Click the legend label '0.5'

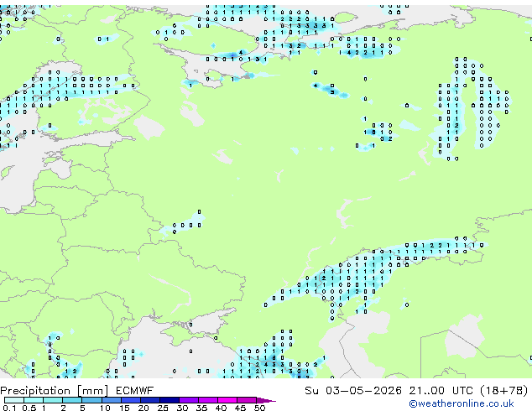pyautogui.click(x=29, y=408)
